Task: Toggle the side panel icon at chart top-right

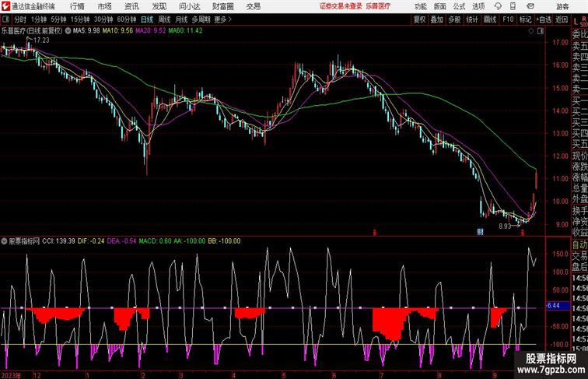Action: coord(541,31)
